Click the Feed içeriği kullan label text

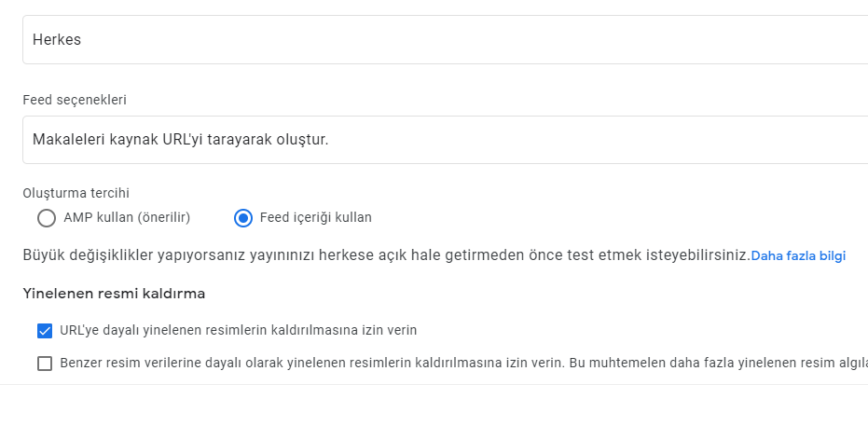coord(315,218)
